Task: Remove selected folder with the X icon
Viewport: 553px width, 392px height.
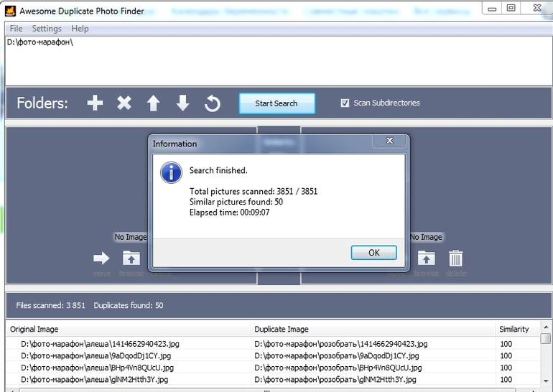Action: [x=124, y=103]
